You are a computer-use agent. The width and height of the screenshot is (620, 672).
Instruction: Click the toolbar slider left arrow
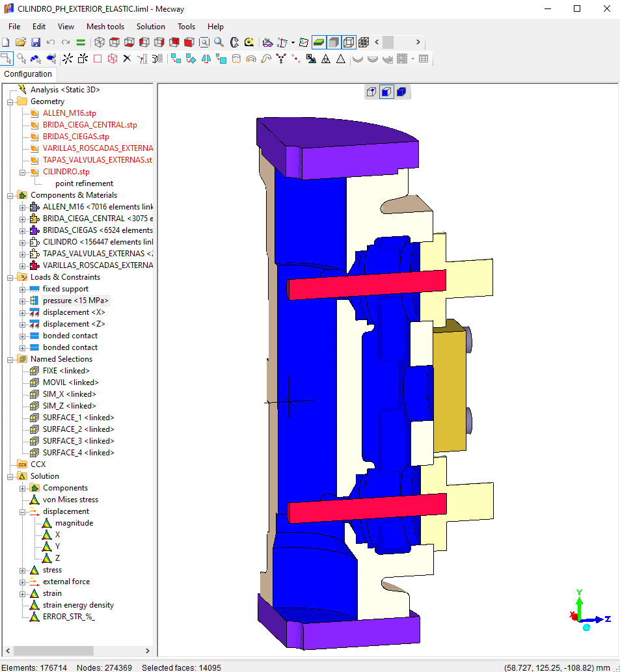click(x=377, y=42)
